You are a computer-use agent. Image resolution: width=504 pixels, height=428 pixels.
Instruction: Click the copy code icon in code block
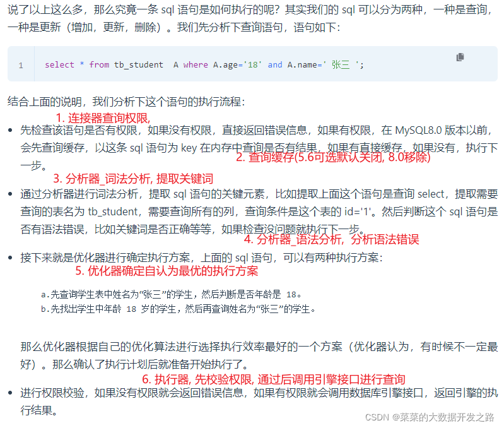click(460, 57)
